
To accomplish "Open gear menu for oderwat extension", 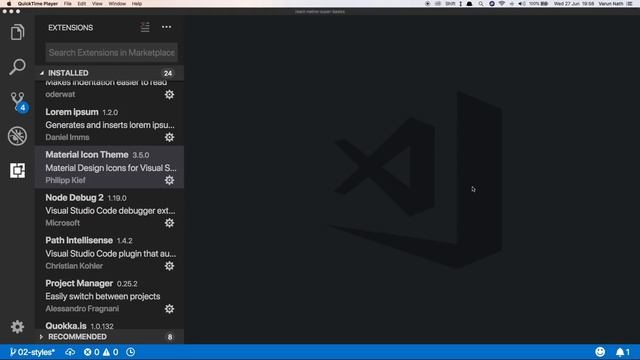I will point(169,95).
